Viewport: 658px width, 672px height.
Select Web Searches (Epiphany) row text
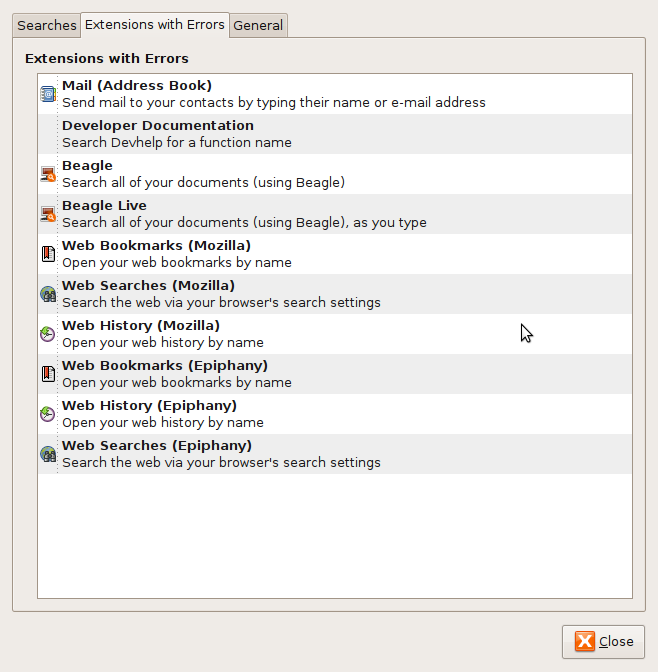tap(157, 446)
